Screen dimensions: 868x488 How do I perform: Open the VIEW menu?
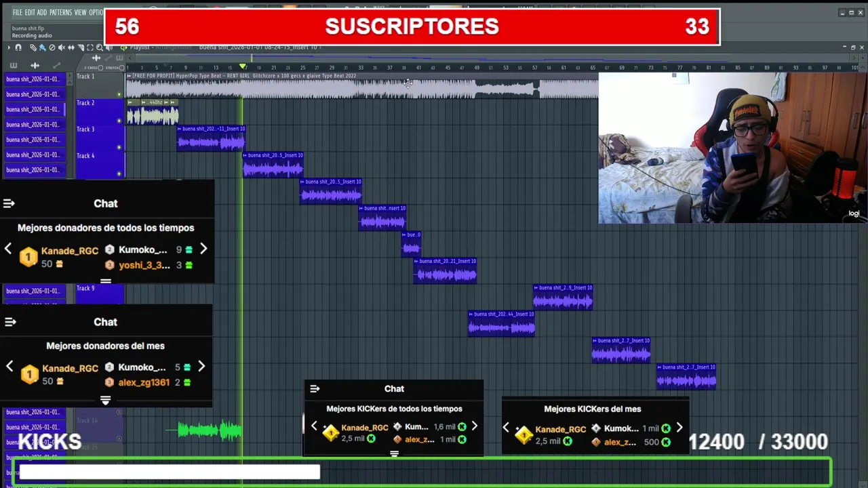(x=80, y=13)
